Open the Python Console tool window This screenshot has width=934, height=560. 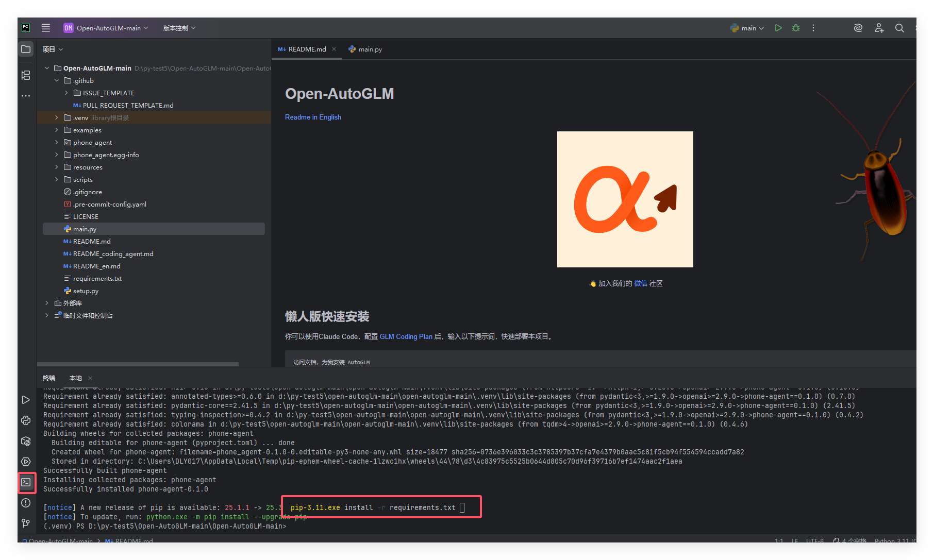coord(26,420)
